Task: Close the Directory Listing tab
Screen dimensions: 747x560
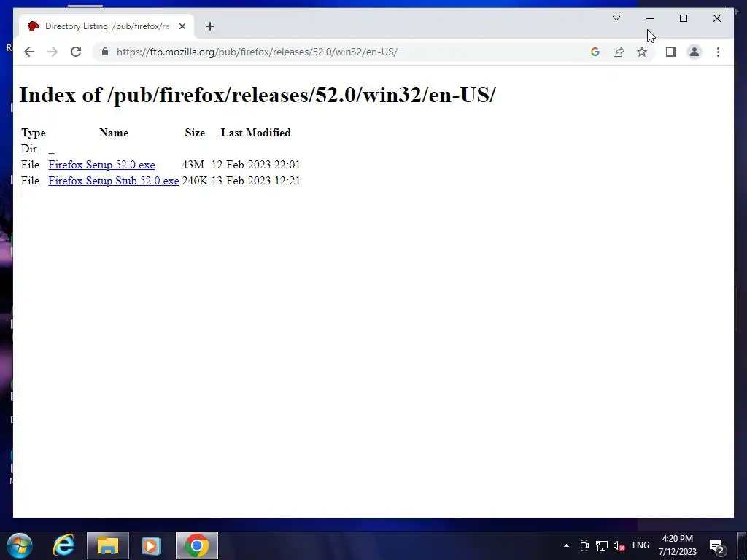Action: pos(182,26)
